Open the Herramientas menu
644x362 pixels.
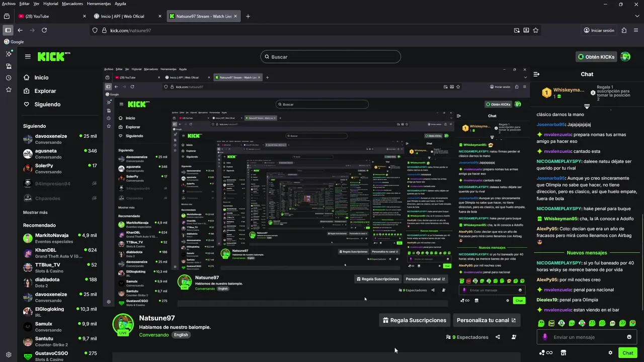coord(99,4)
